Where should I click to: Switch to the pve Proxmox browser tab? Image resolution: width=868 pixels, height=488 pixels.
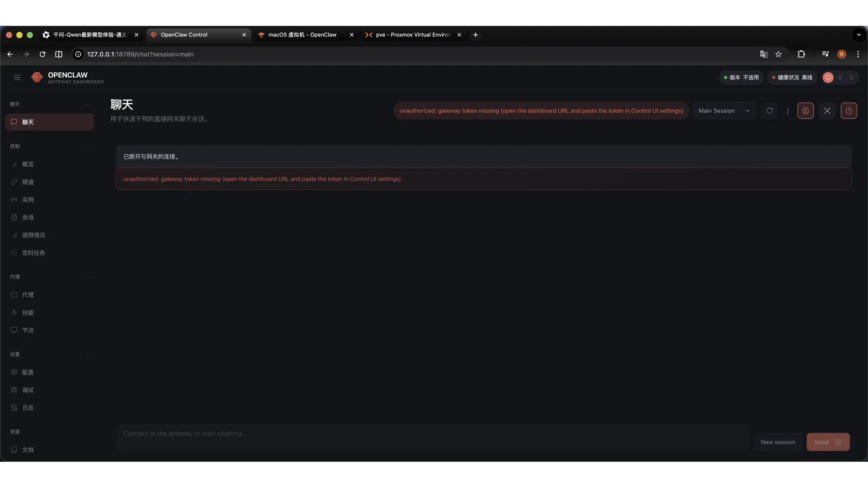[412, 35]
